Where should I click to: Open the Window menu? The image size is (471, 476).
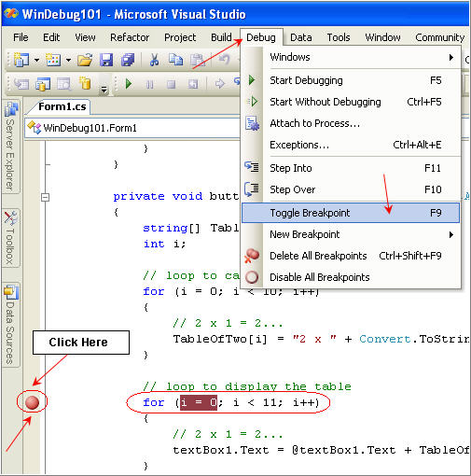[x=382, y=37]
